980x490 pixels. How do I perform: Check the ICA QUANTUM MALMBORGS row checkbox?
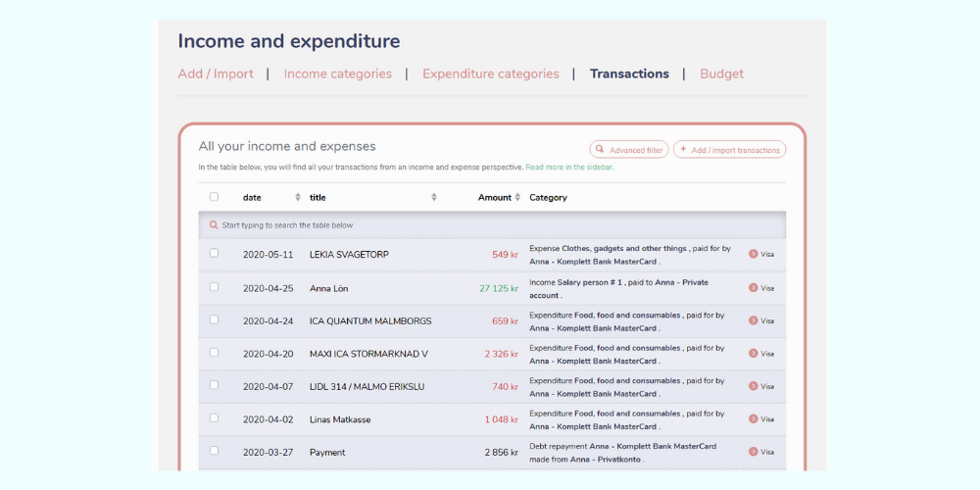(x=215, y=319)
